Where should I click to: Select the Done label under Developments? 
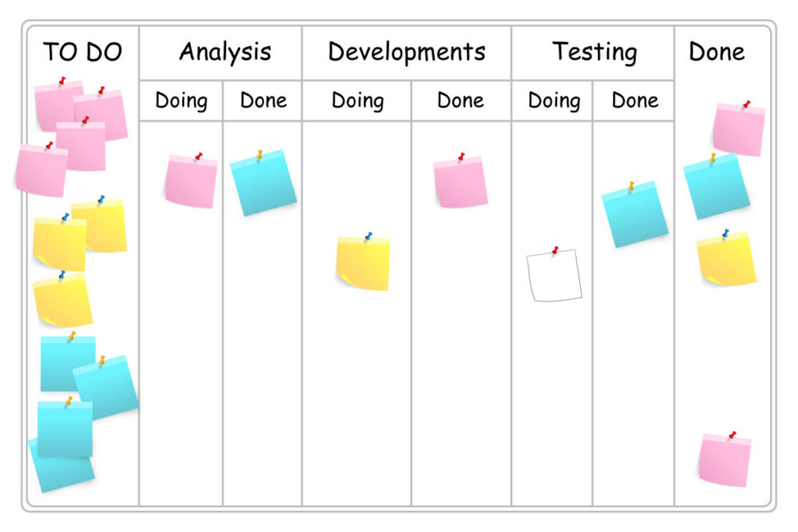(x=461, y=100)
